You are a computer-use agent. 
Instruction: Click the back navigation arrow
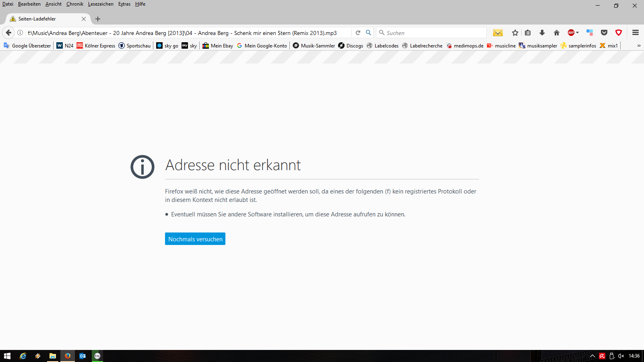(8, 33)
